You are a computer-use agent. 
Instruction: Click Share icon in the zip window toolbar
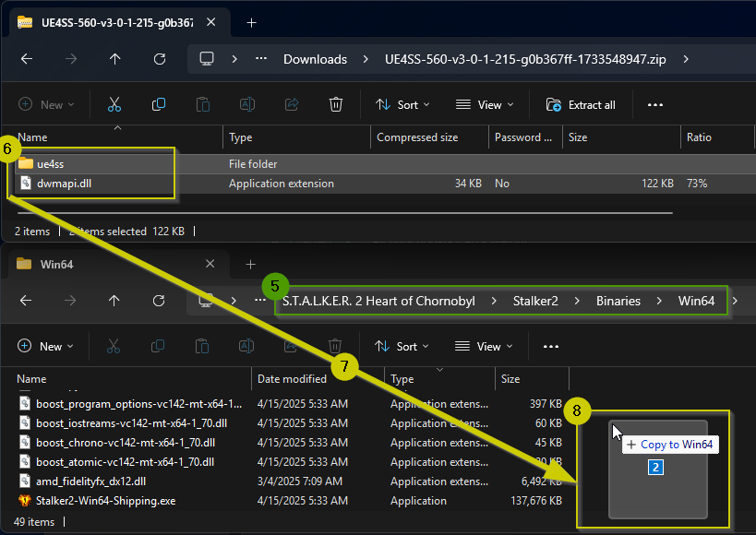tap(292, 104)
